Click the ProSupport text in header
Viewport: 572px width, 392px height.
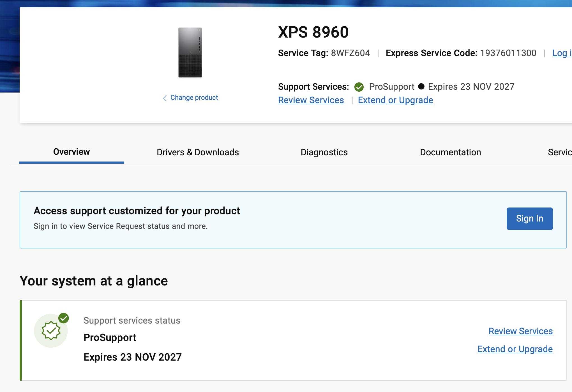tap(392, 87)
